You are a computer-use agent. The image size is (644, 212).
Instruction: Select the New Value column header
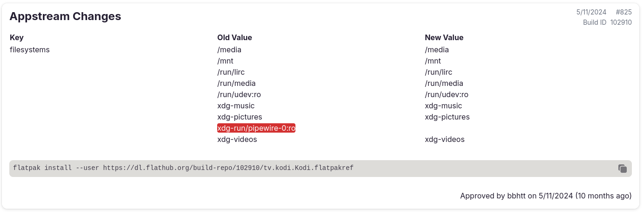click(x=444, y=37)
